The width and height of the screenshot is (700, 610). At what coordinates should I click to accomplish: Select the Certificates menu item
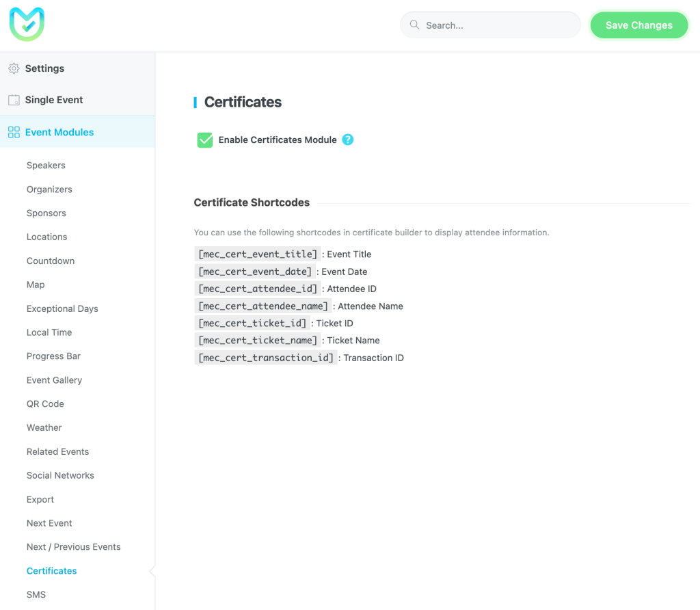[51, 570]
